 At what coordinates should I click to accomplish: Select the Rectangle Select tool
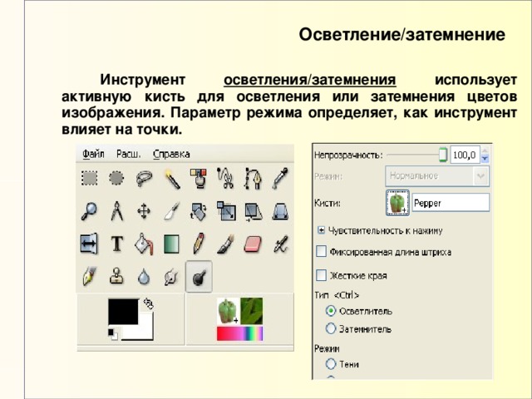tap(89, 178)
